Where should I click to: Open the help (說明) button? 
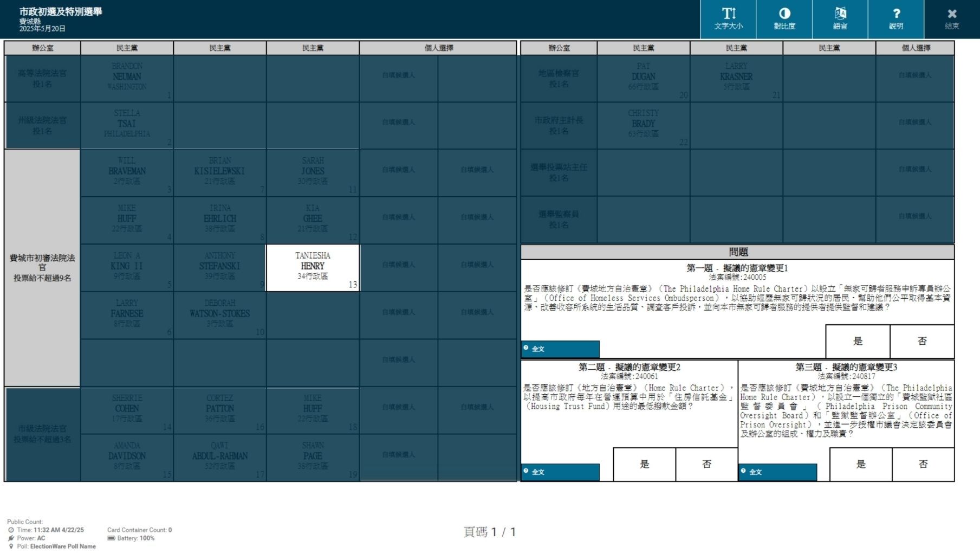895,19
